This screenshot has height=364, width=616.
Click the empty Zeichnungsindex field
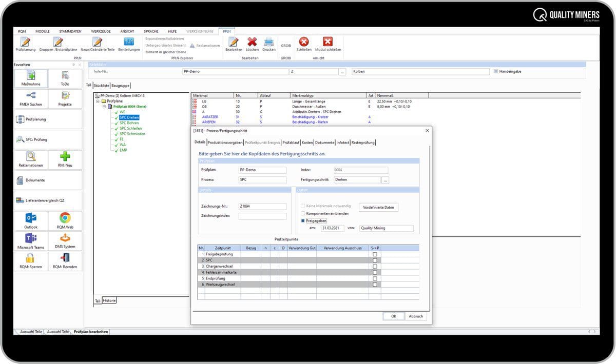coord(262,216)
